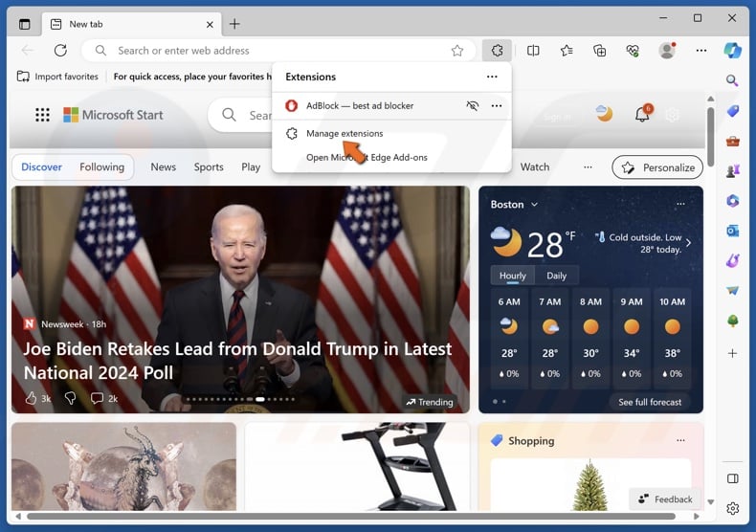This screenshot has width=756, height=532.
Task: Click horizontal scrollbar at bottom
Action: click(x=351, y=516)
